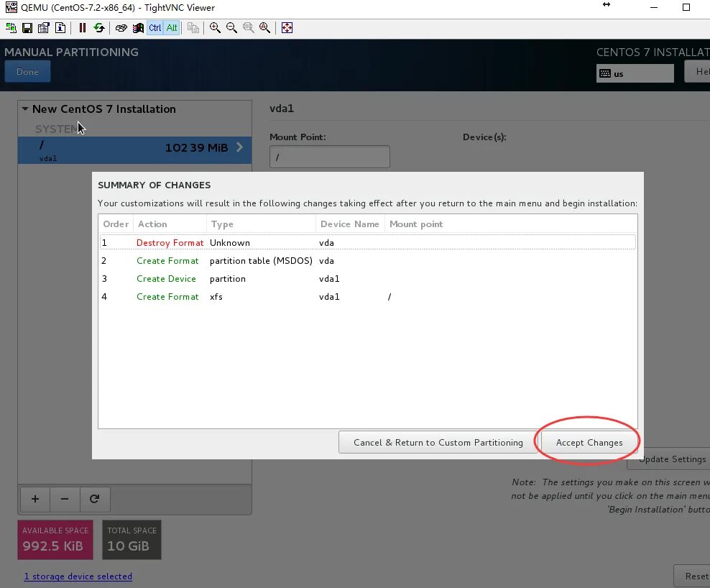Click the Type column header

pyautogui.click(x=262, y=224)
